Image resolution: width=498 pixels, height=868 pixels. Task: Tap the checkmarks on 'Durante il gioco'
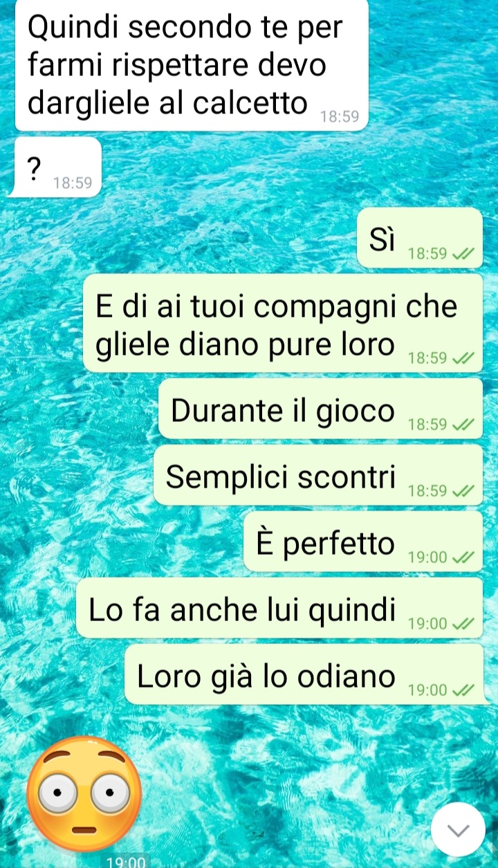coord(463,425)
